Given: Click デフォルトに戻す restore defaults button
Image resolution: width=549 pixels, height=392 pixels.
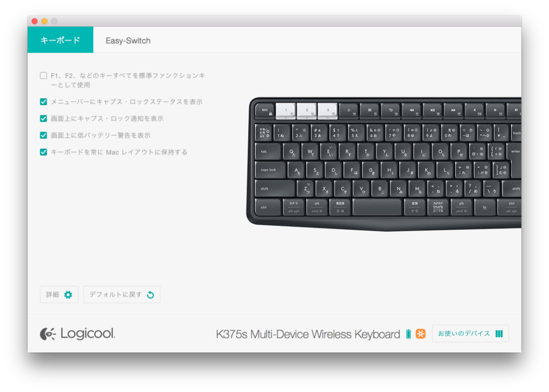Looking at the screenshot, I should [122, 294].
